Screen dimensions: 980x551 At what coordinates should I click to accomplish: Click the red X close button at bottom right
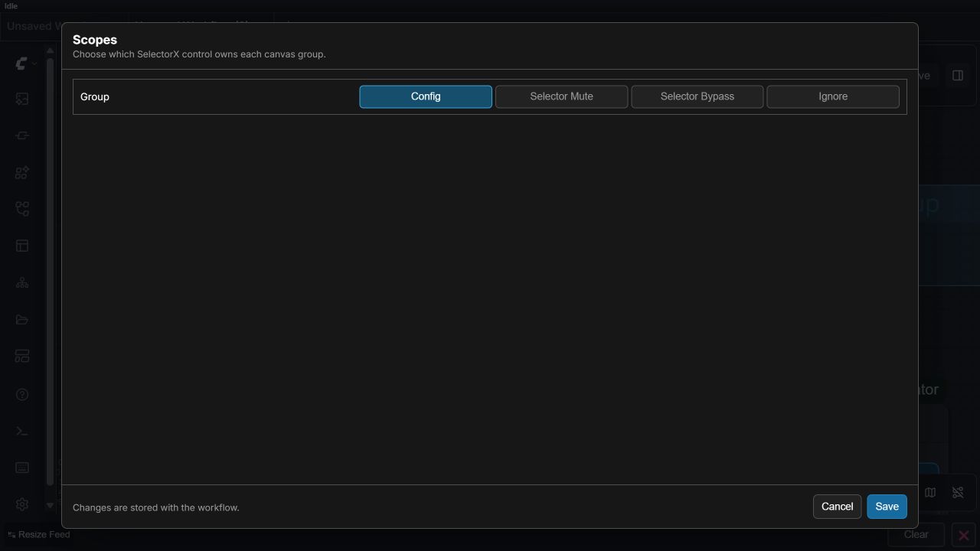[964, 535]
